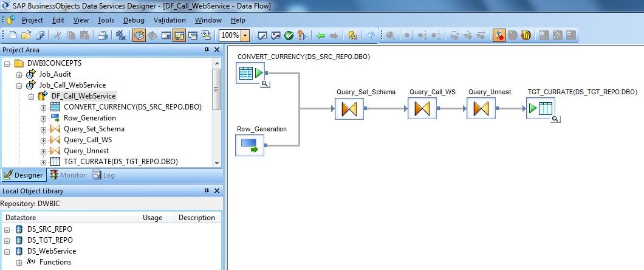Open the Edit menu

[58, 20]
